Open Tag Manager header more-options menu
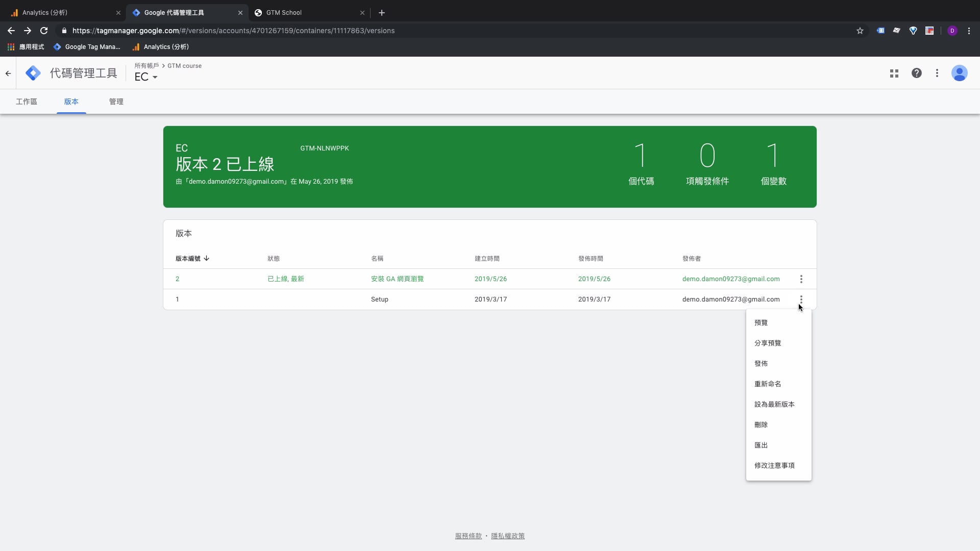This screenshot has width=980, height=551. click(x=937, y=73)
